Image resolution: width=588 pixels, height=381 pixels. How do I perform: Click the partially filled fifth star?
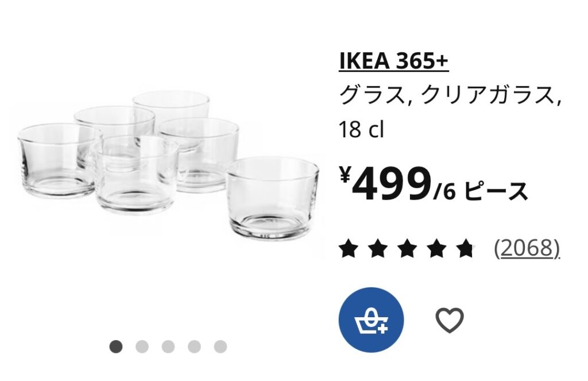(466, 249)
